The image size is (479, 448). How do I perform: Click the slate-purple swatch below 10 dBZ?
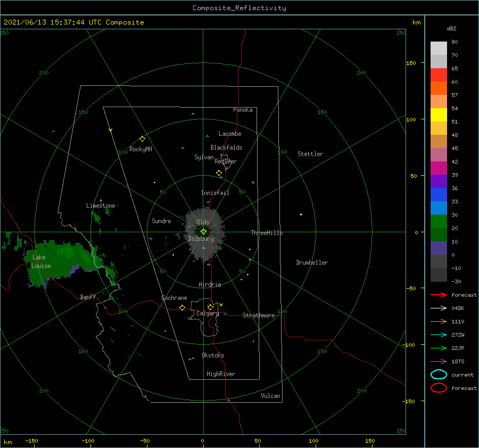click(439, 248)
